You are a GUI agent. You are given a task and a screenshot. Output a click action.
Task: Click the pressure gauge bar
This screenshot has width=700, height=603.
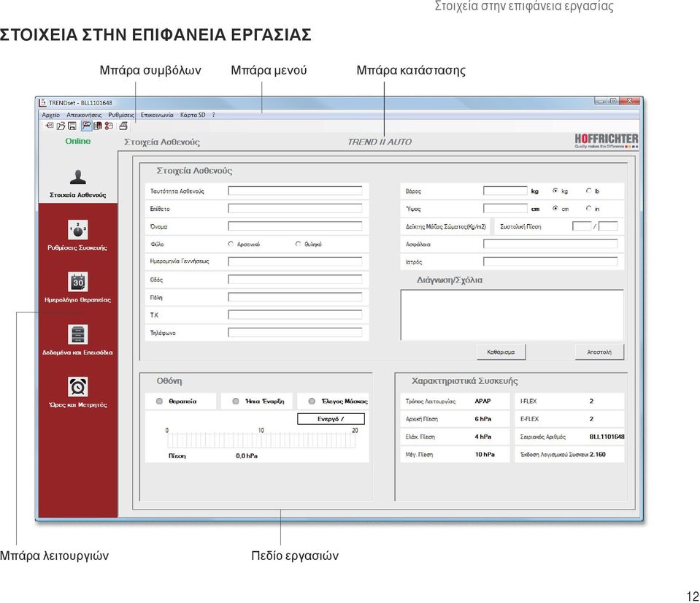pyautogui.click(x=261, y=440)
